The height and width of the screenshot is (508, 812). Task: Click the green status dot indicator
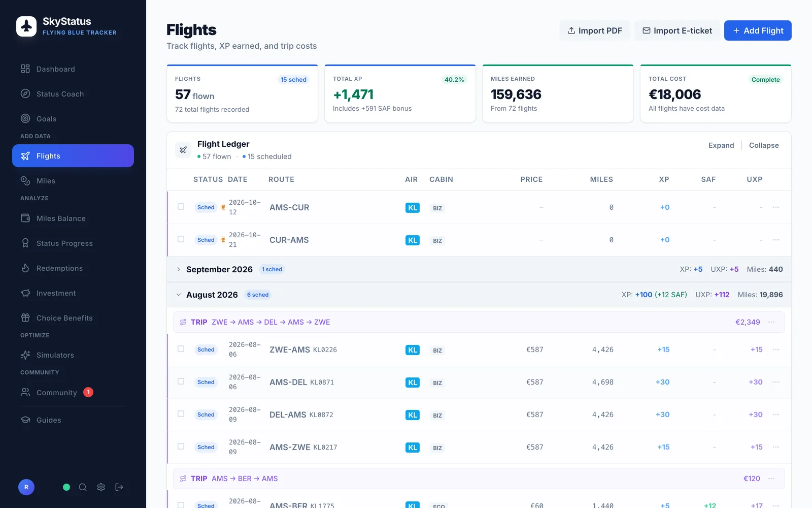pyautogui.click(x=66, y=487)
